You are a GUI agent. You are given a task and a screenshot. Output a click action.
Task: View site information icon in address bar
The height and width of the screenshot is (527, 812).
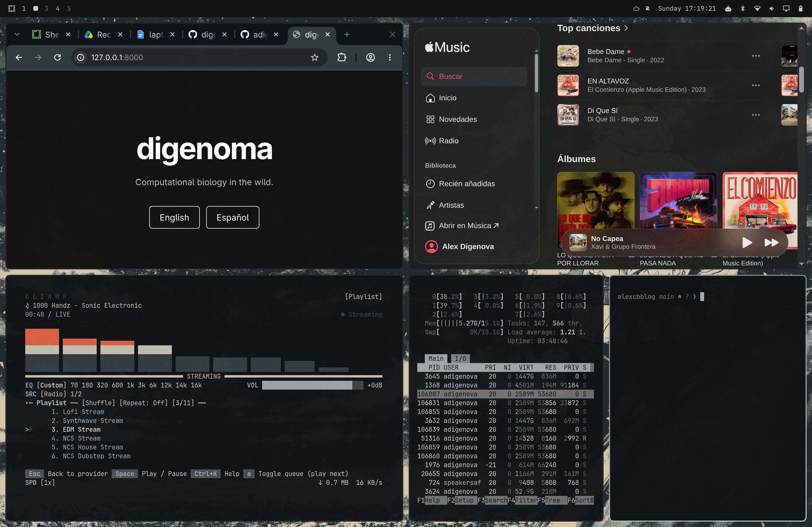tap(81, 57)
